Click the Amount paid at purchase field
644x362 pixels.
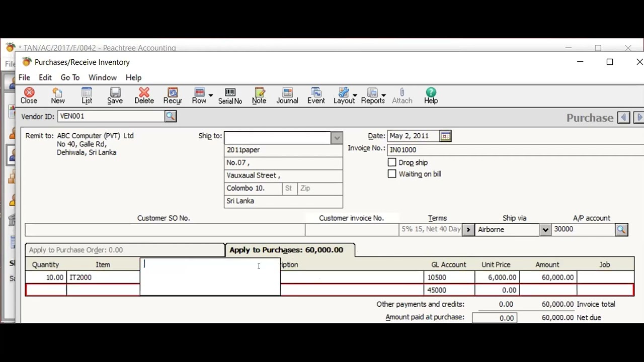(x=495, y=318)
